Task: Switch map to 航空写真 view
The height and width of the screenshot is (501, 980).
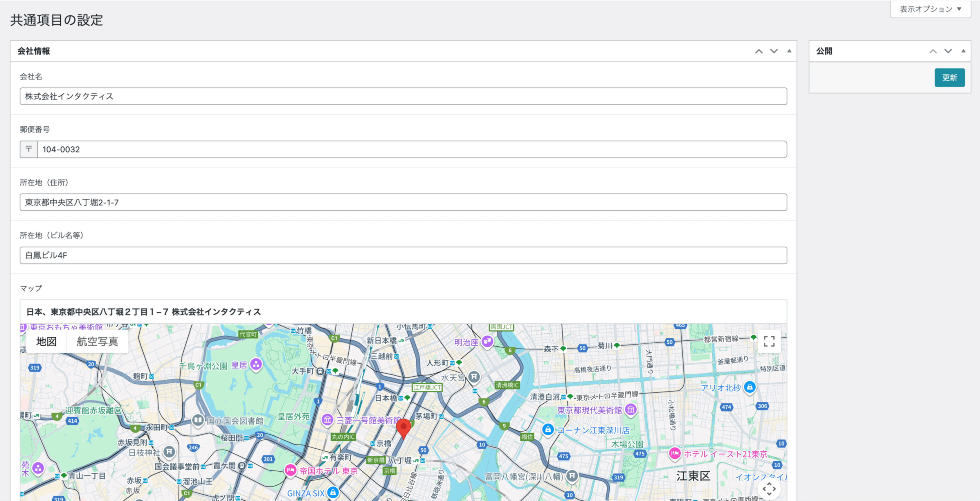Action: click(98, 342)
